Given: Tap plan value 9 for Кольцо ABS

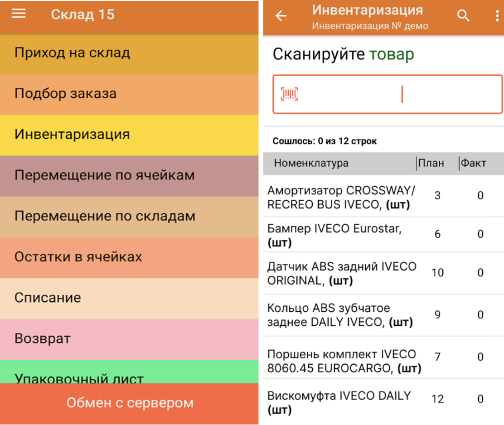Looking at the screenshot, I should point(437,314).
